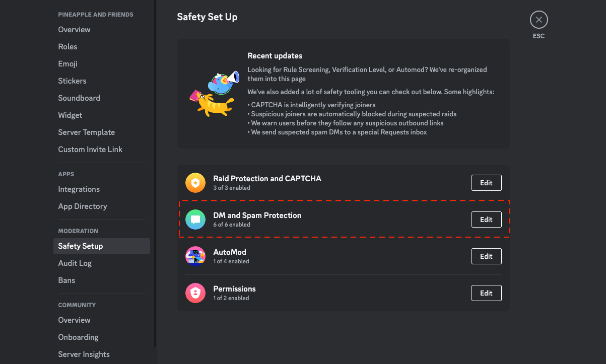
Task: Open the Soundboard section
Action: [79, 98]
